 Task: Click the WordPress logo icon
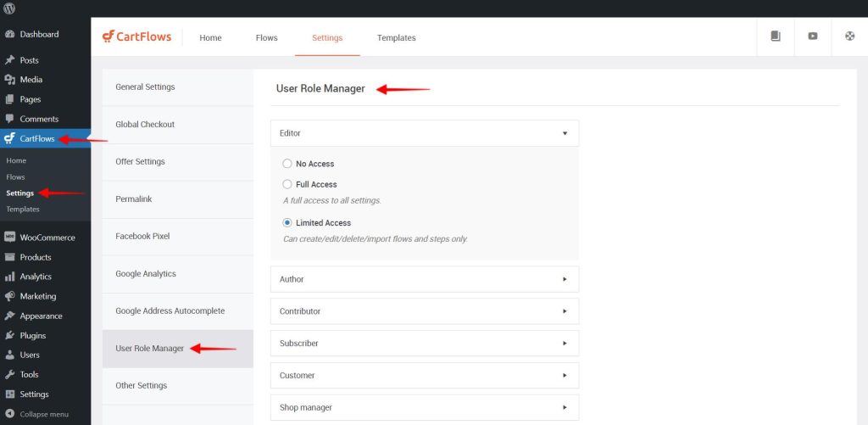pos(9,8)
